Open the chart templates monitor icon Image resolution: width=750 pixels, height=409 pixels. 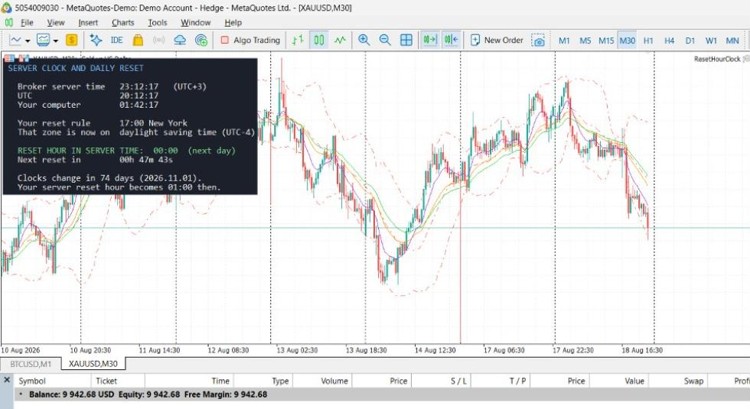[44, 40]
